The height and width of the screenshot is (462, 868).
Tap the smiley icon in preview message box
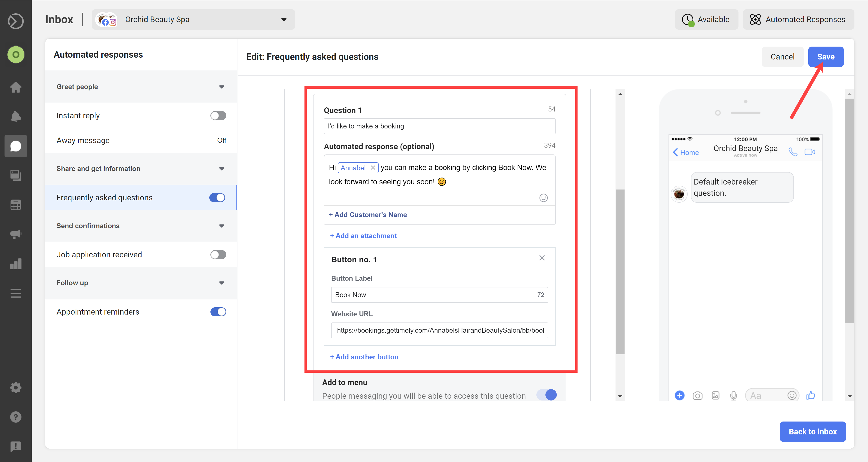[x=792, y=395]
